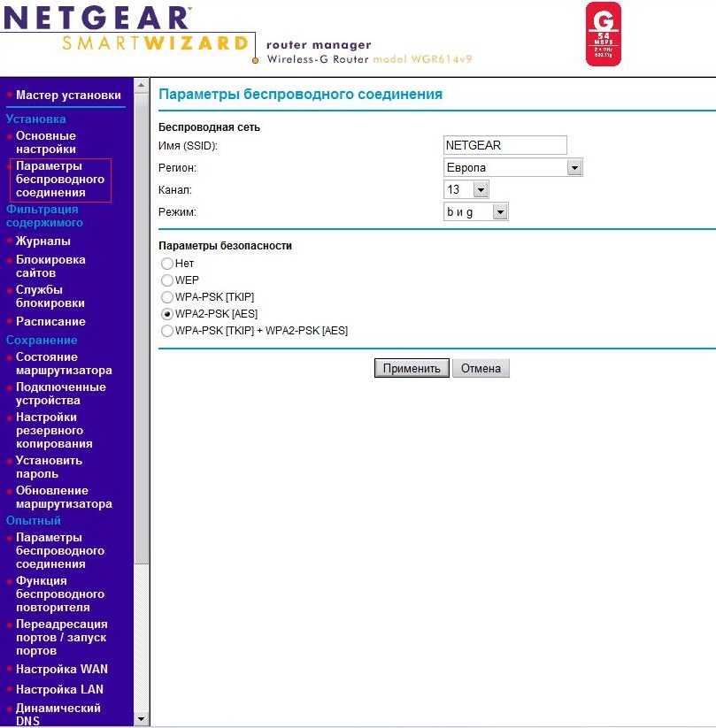Open the Канал channel dropdown

pyautogui.click(x=480, y=190)
